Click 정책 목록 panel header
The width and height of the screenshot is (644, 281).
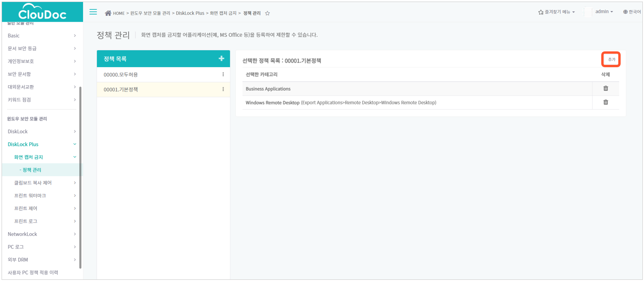point(163,58)
